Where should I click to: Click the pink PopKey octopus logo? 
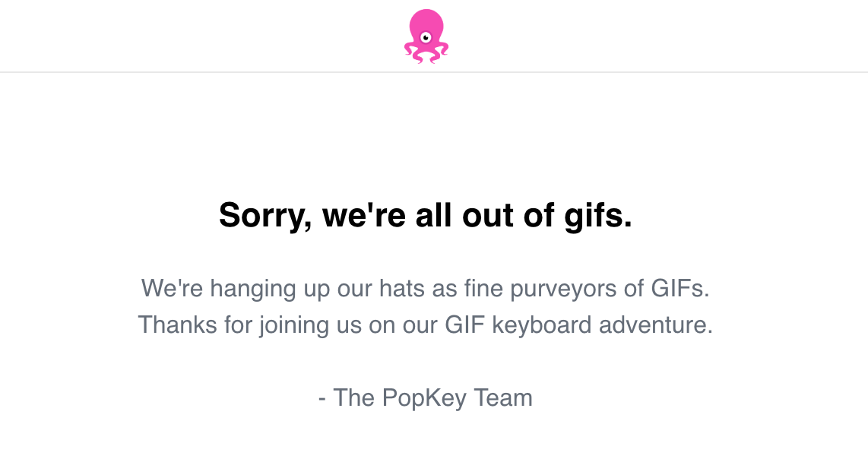click(426, 36)
